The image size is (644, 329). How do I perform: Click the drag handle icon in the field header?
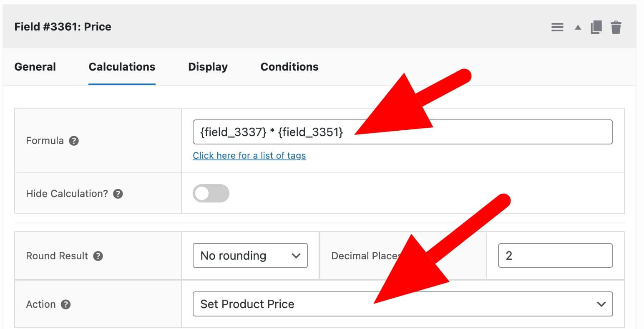click(557, 26)
